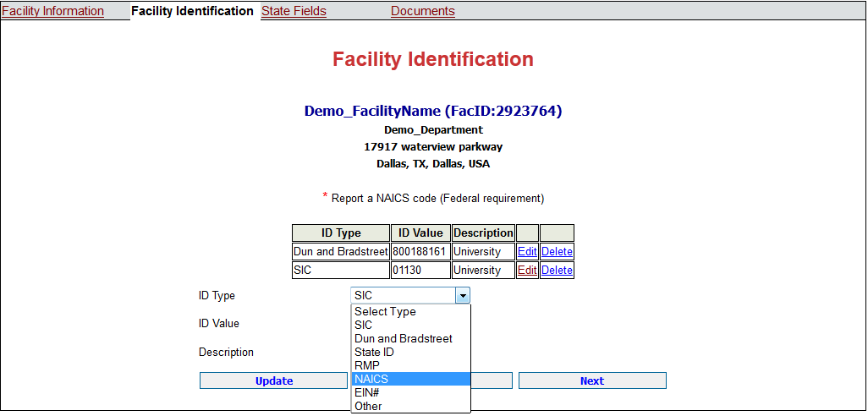Click the 800188161 ID value cell
The height and width of the screenshot is (416, 868).
coord(420,252)
